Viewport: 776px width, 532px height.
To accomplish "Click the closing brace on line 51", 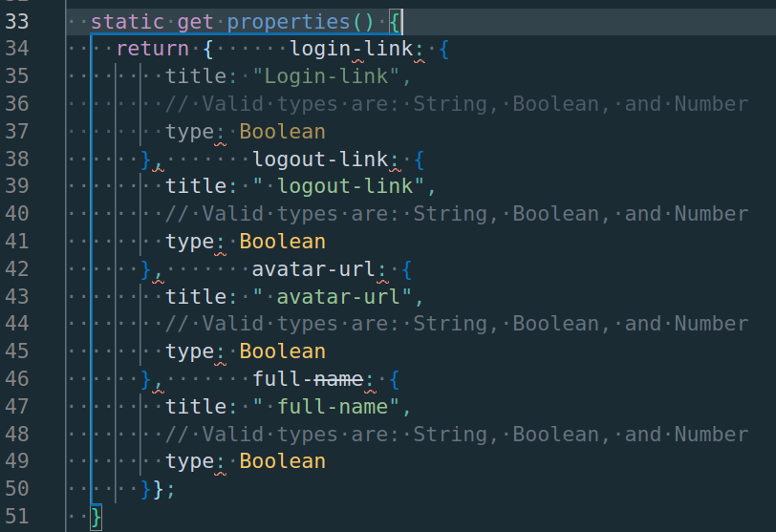I will coord(96,517).
